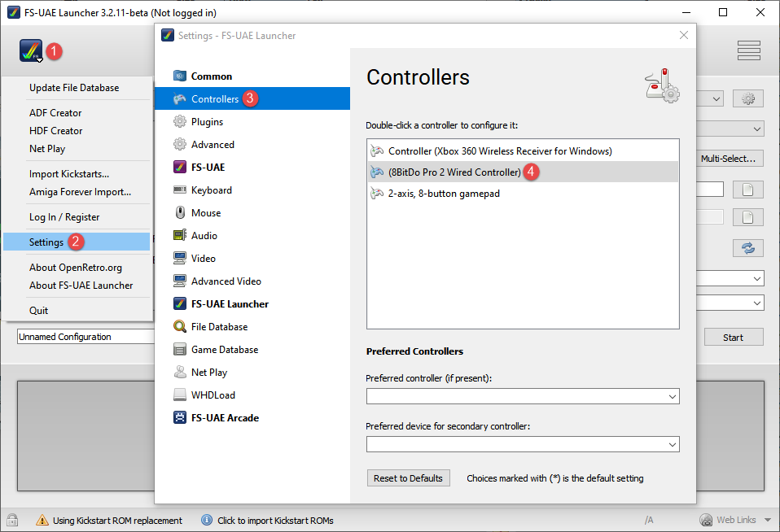Click the Start button
Image resolution: width=780 pixels, height=532 pixels.
click(733, 338)
